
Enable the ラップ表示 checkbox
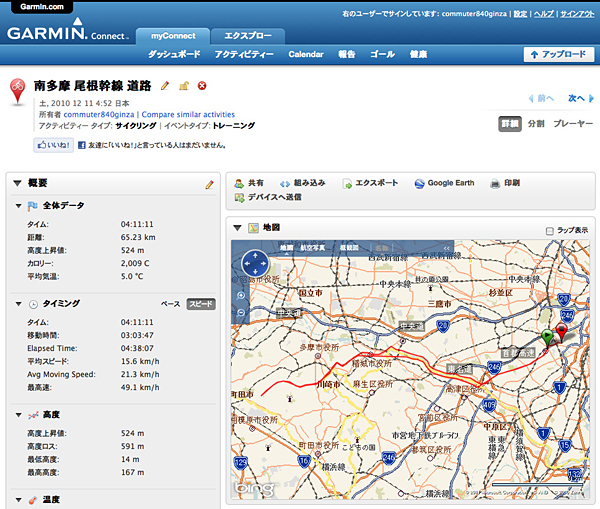[550, 231]
